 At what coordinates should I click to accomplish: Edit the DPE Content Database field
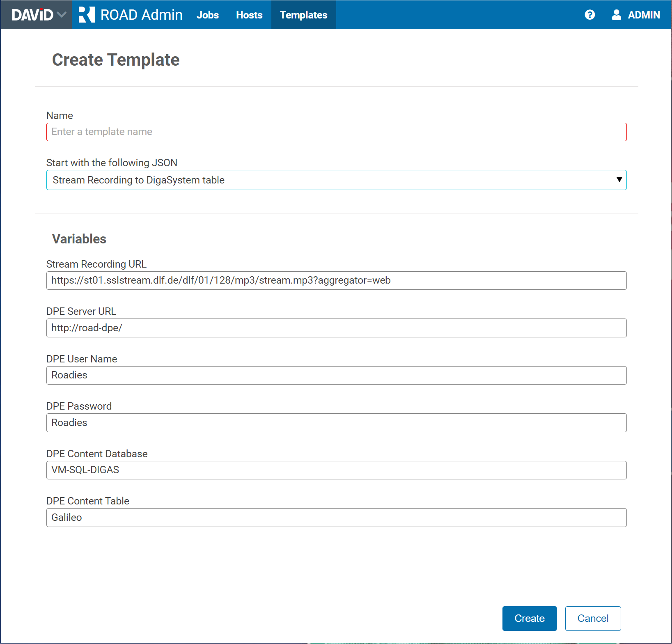[x=336, y=470]
